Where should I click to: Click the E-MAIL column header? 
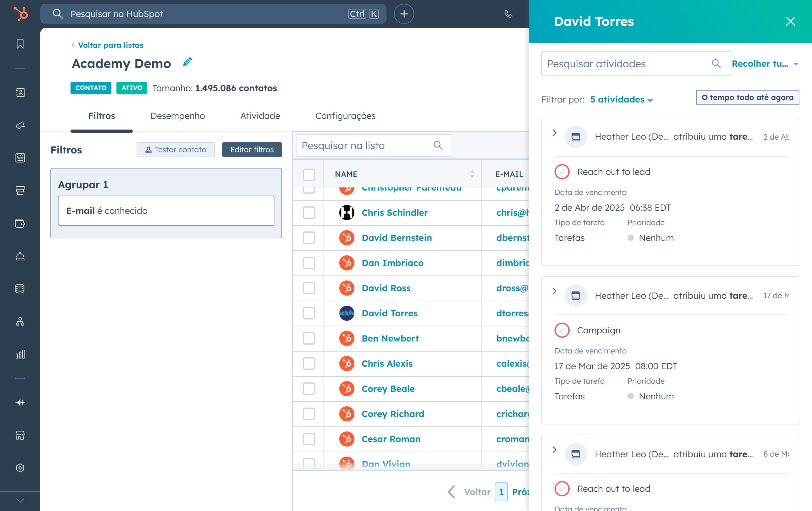(x=509, y=174)
